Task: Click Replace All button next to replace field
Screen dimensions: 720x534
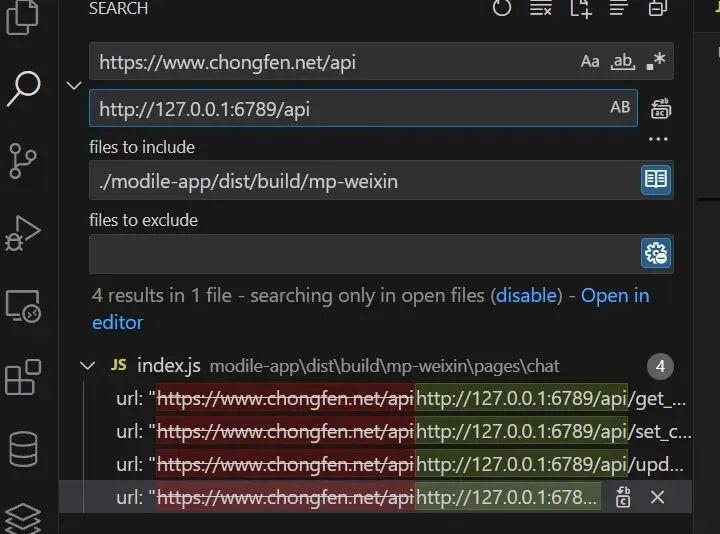Action: click(x=660, y=109)
